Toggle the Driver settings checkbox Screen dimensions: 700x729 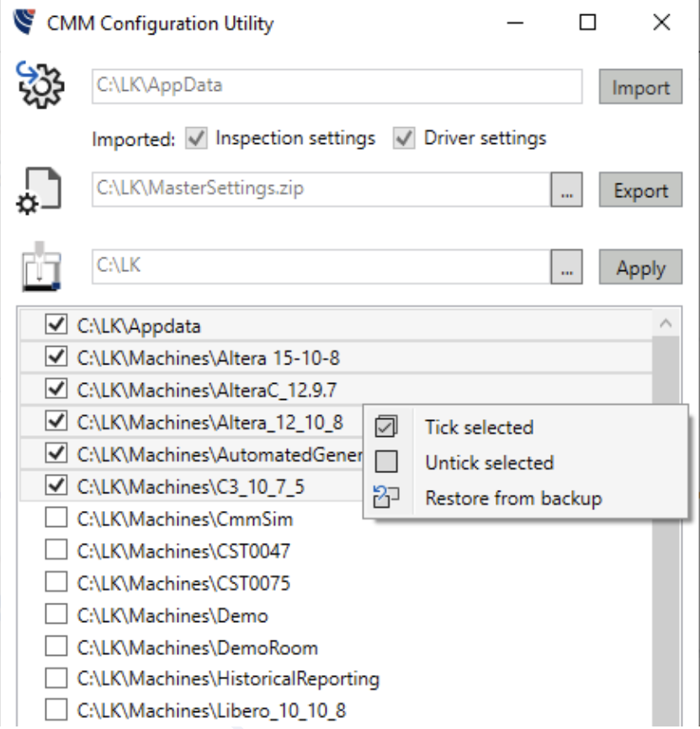pyautogui.click(x=404, y=138)
